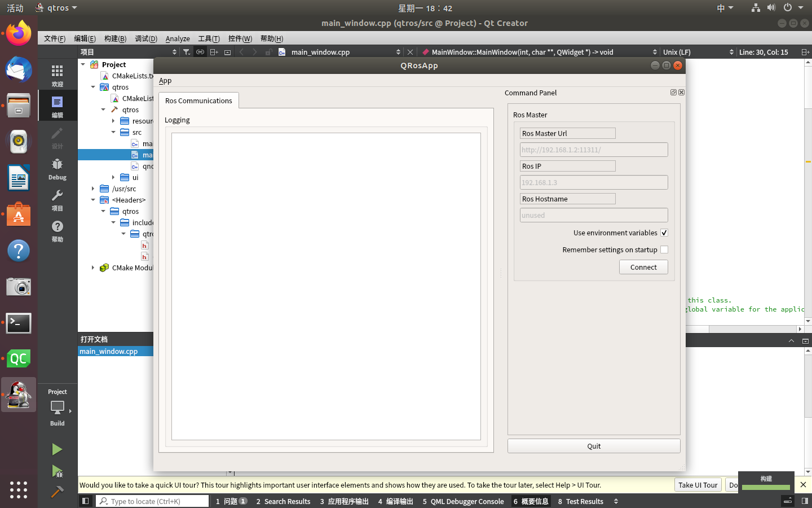Switch to the Ros Communications tab
Image resolution: width=812 pixels, height=508 pixels.
pos(198,100)
